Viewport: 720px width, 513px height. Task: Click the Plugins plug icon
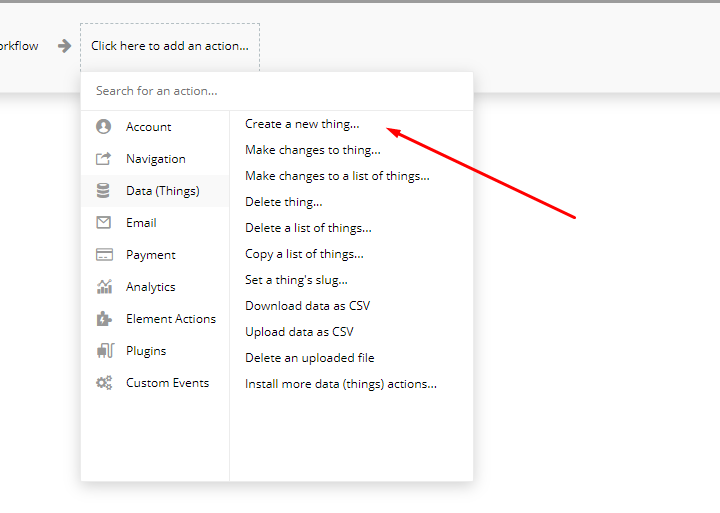pos(105,350)
